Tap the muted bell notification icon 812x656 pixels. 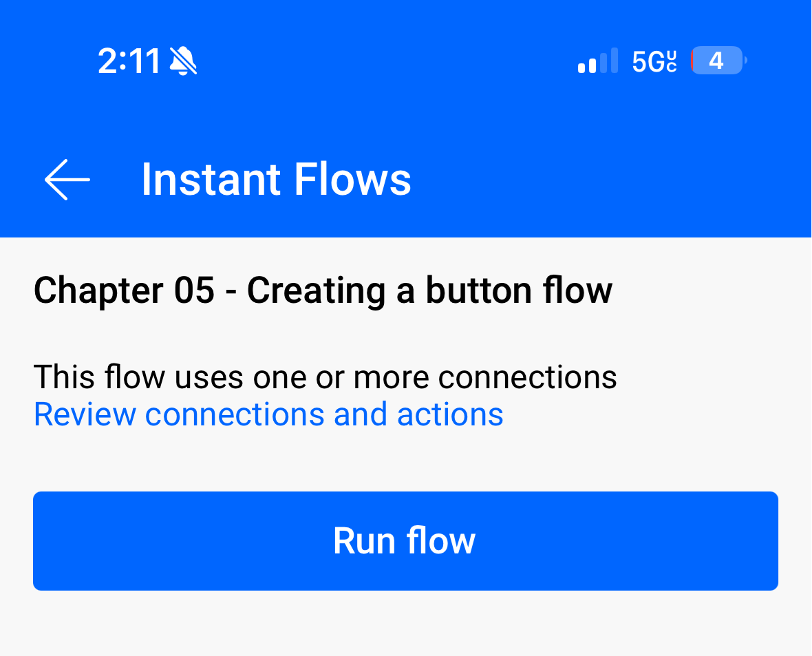click(183, 61)
